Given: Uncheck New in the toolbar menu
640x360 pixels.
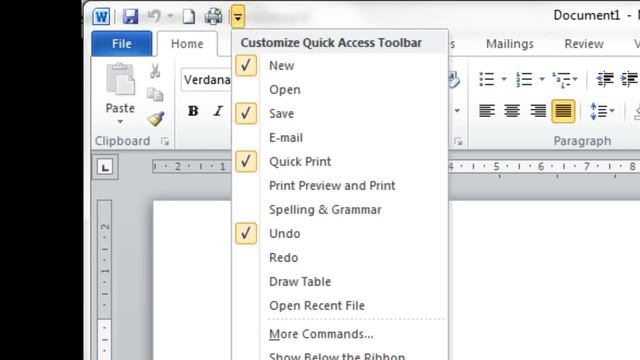Looking at the screenshot, I should (x=340, y=66).
